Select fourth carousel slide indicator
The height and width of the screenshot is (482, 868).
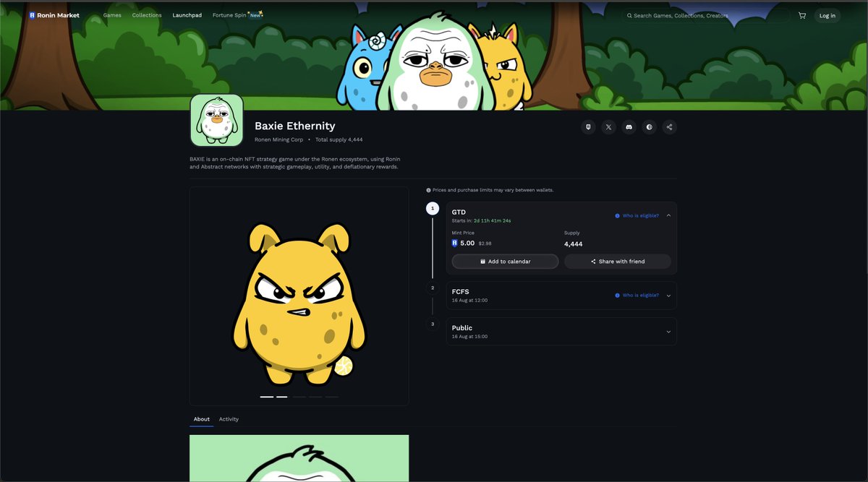[x=315, y=397]
